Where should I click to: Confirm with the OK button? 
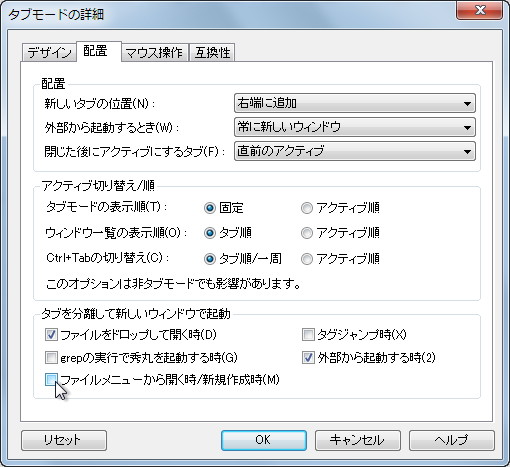coord(264,440)
